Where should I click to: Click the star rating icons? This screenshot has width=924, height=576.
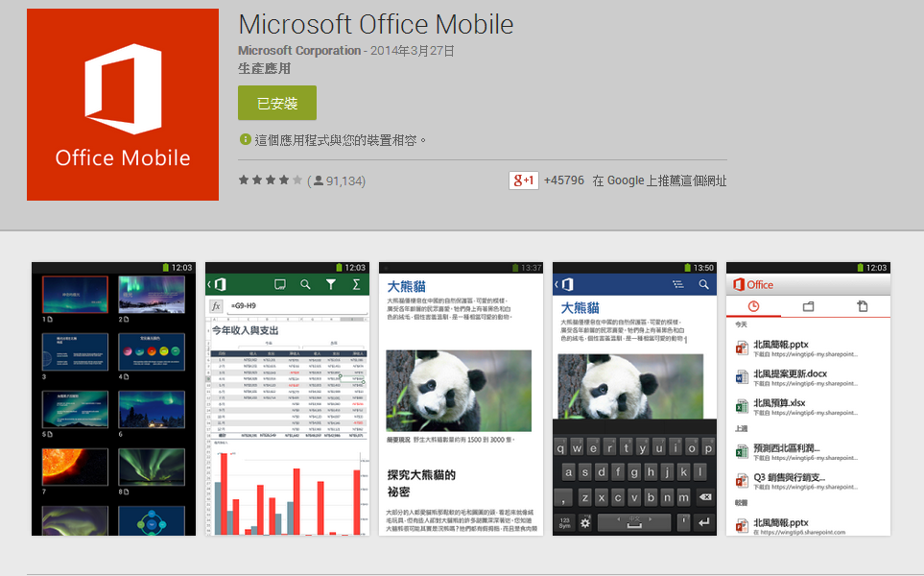[271, 180]
